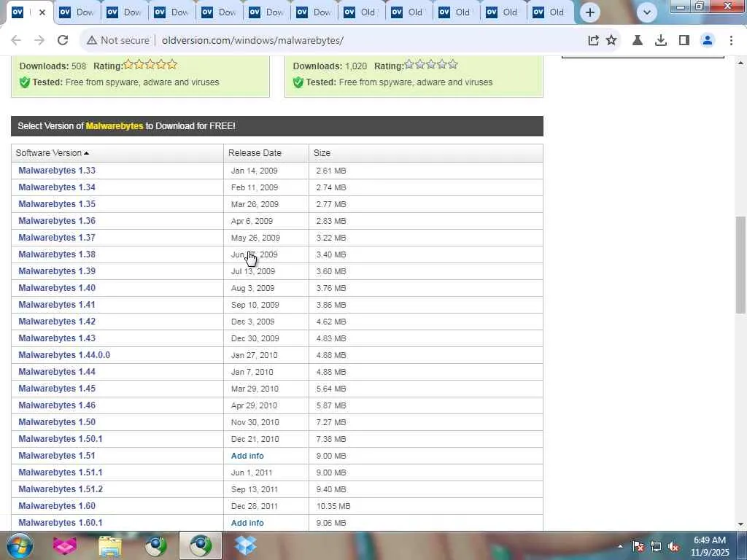Select the active browser taskbar button
This screenshot has width=747, height=560.
[x=201, y=545]
